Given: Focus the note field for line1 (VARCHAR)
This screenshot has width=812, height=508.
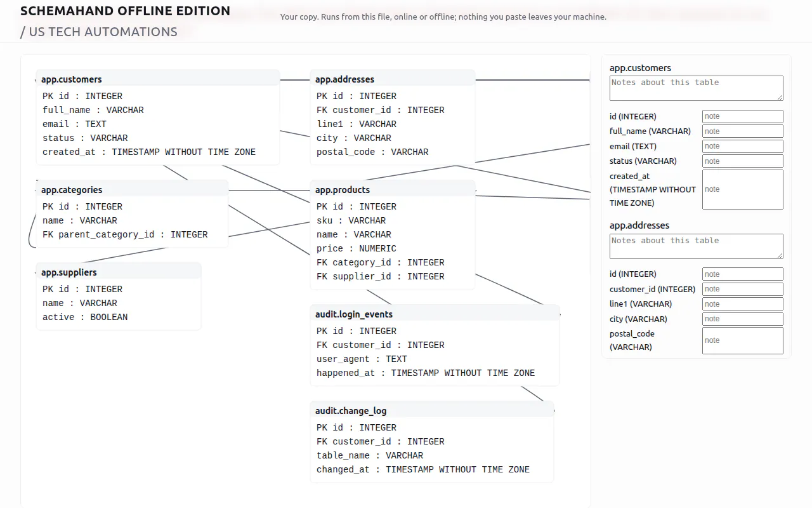Looking at the screenshot, I should [743, 304].
